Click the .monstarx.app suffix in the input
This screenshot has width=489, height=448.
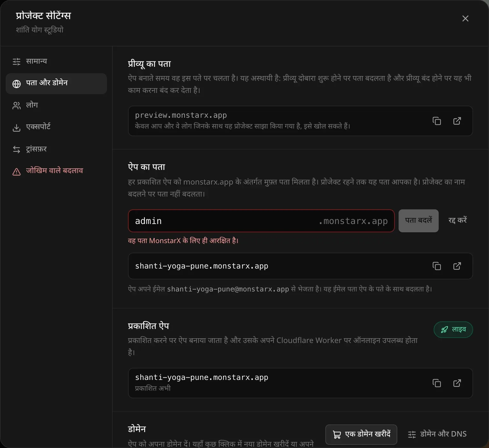pyautogui.click(x=353, y=221)
